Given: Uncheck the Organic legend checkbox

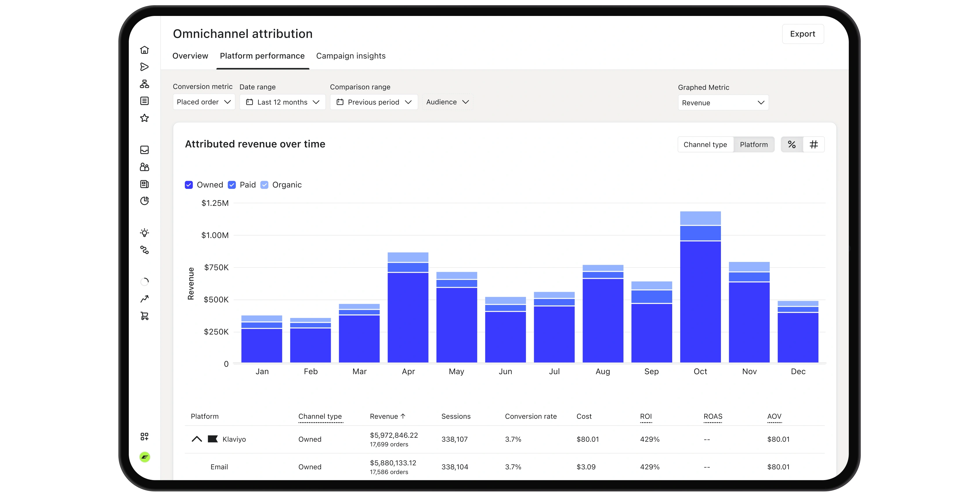Looking at the screenshot, I should (x=264, y=185).
